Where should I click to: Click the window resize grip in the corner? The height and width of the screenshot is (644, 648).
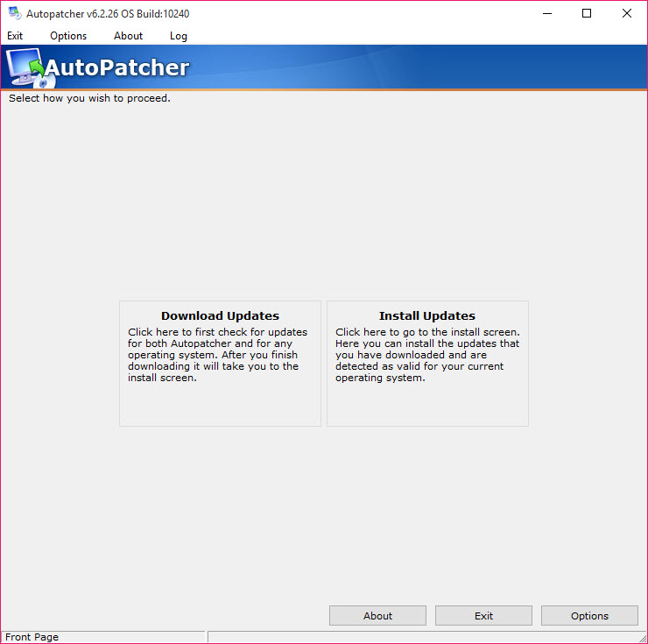[642, 637]
